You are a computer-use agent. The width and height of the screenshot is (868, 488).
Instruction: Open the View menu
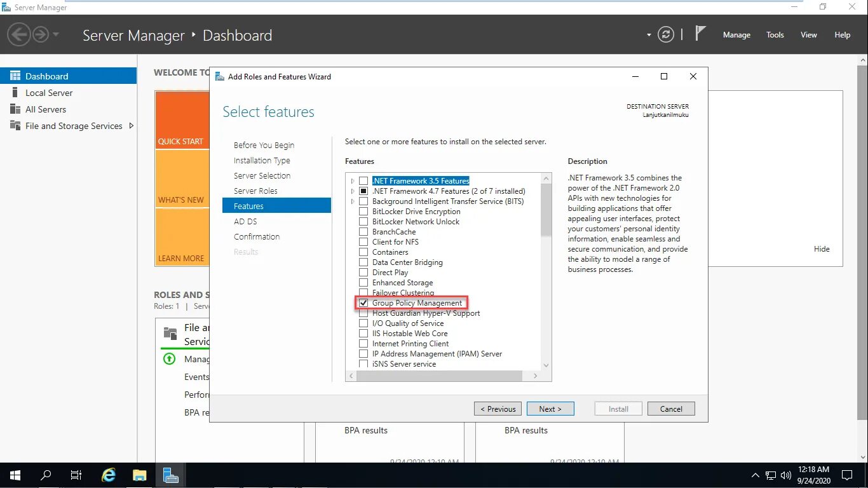(x=809, y=35)
